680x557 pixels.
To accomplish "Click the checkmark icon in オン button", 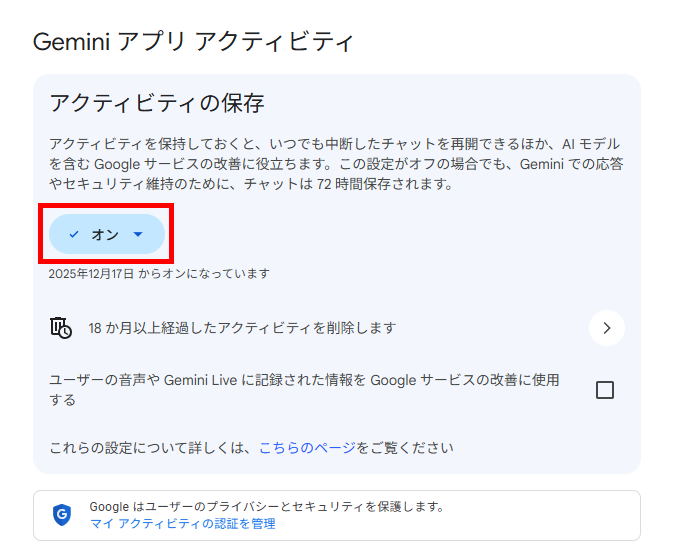I will [74, 234].
